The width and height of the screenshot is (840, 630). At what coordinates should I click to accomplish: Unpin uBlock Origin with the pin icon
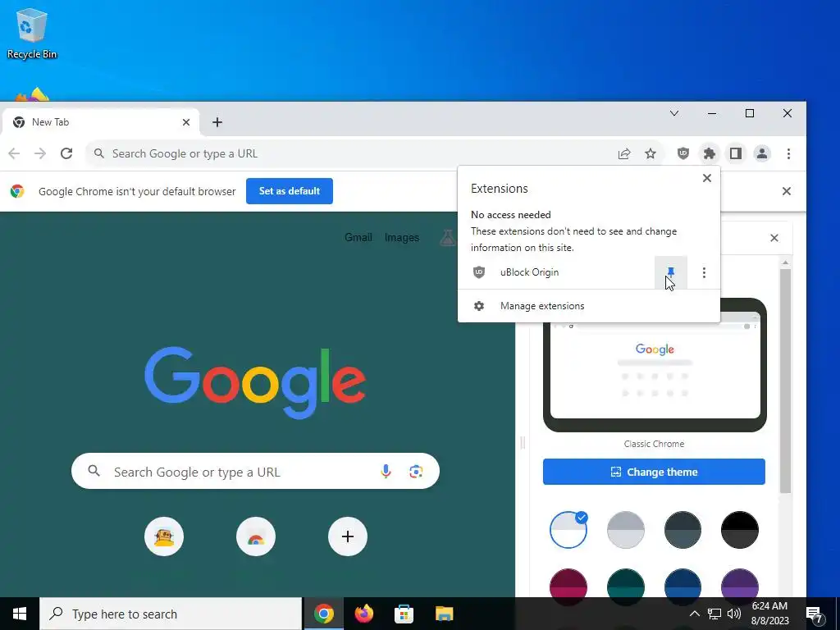point(671,272)
